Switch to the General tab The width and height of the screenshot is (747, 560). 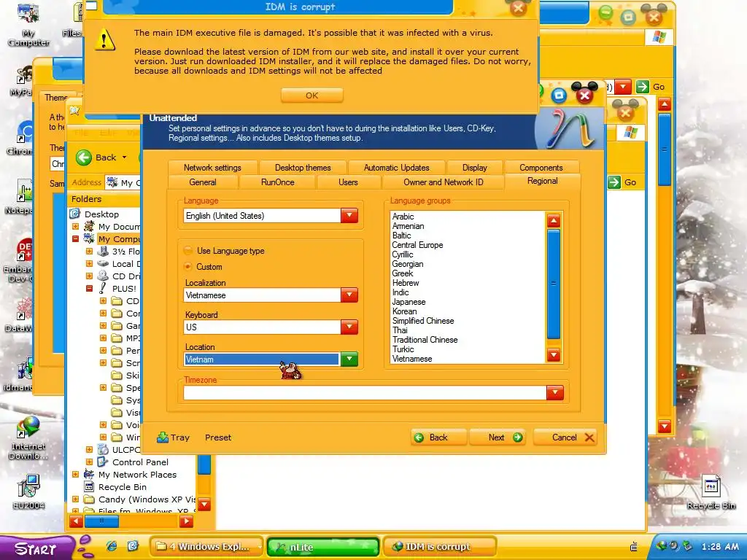pos(203,182)
